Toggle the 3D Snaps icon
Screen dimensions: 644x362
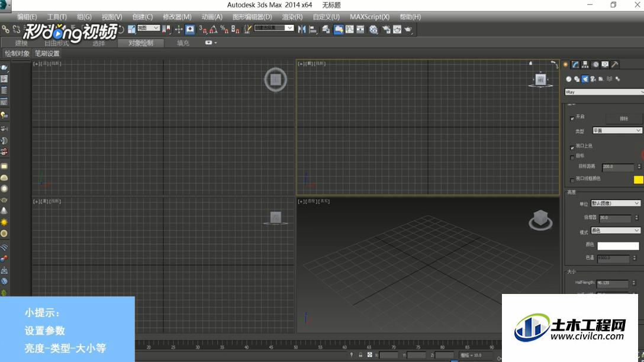coord(202,29)
